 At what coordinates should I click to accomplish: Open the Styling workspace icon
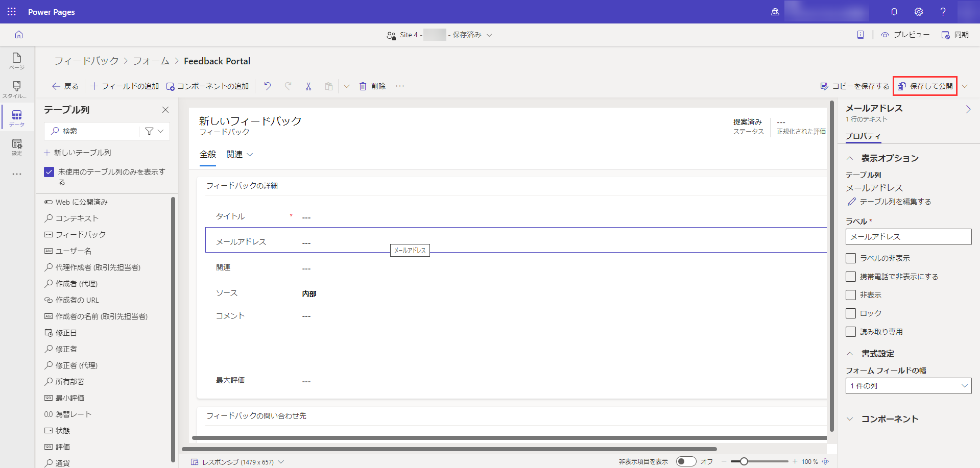click(17, 89)
